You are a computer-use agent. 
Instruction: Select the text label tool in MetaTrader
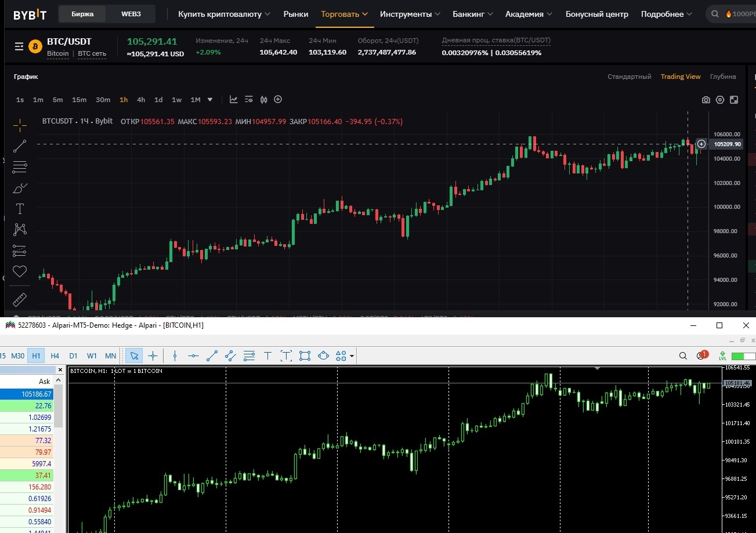pos(286,356)
